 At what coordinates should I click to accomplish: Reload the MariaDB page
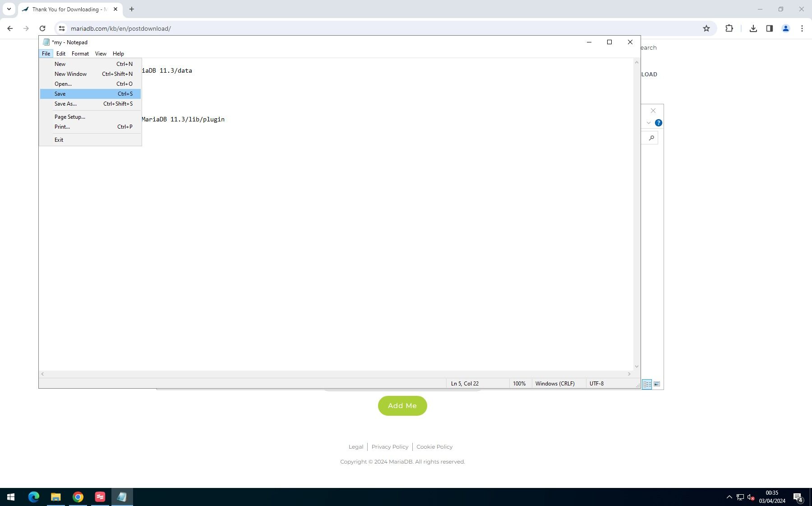point(42,28)
